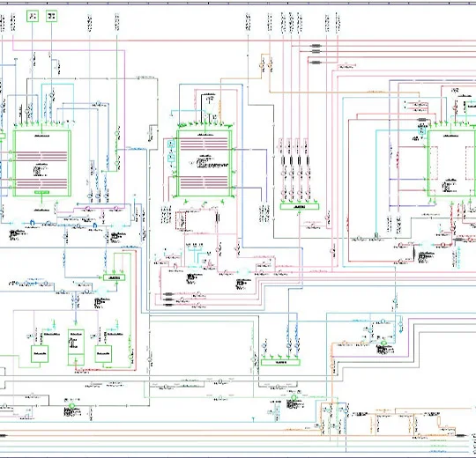Viewport: 476px width, 458px height.
Task: Select the upper cyan instrument box beside center vessel
Action: (171, 144)
